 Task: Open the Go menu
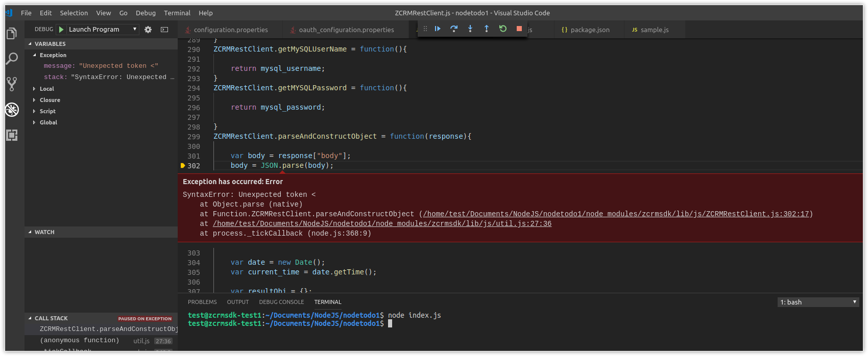click(x=124, y=13)
